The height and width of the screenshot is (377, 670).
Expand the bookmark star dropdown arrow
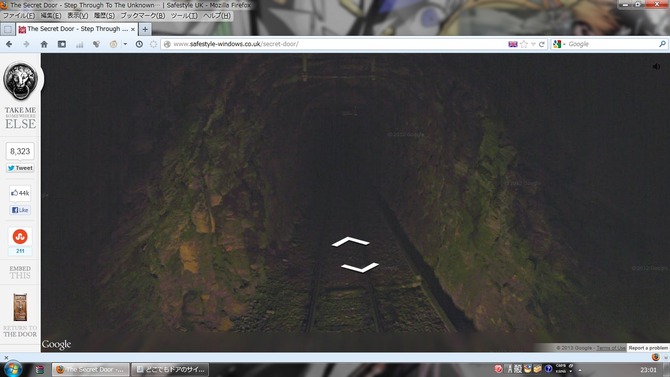pyautogui.click(x=533, y=44)
